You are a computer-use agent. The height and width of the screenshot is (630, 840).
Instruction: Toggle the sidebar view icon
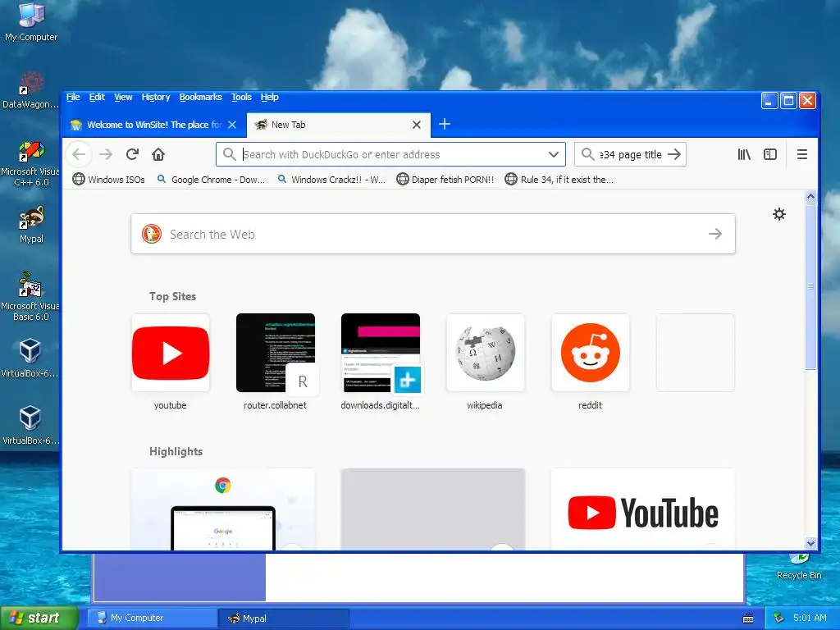769,154
